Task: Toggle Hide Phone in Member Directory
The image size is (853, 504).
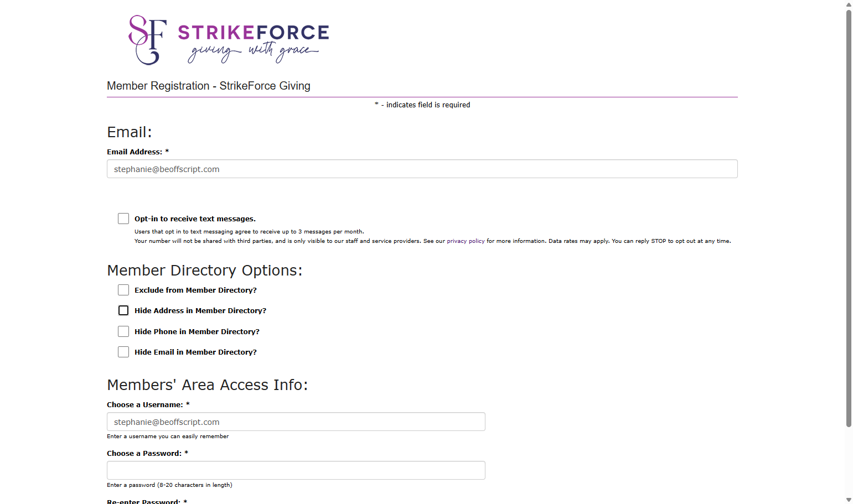Action: (123, 331)
